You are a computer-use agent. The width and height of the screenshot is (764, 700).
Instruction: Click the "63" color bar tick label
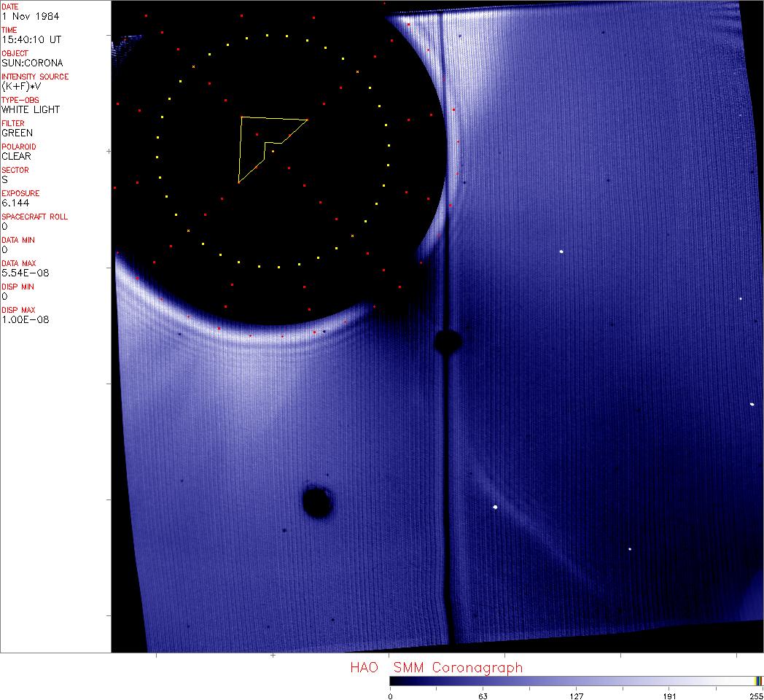click(x=482, y=696)
